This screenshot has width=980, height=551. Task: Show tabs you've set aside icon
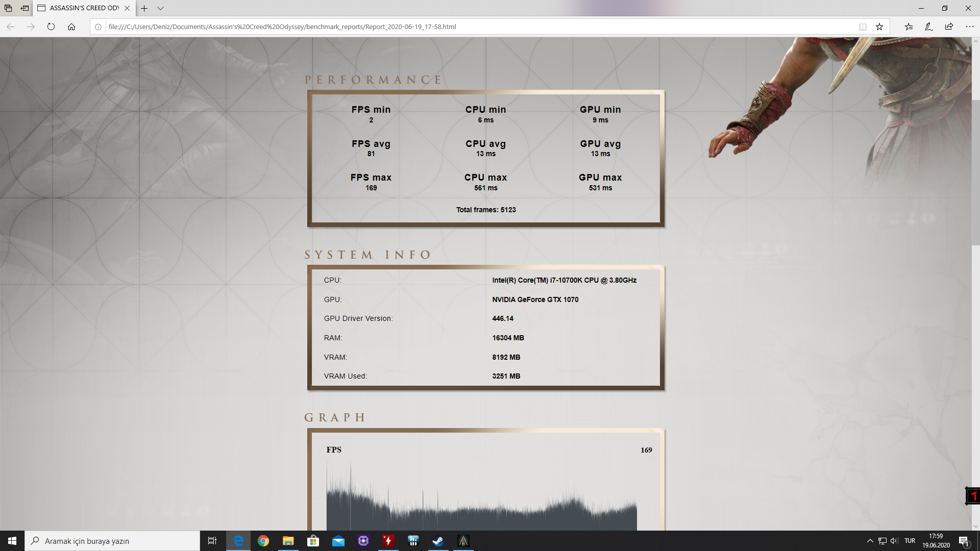tap(8, 8)
